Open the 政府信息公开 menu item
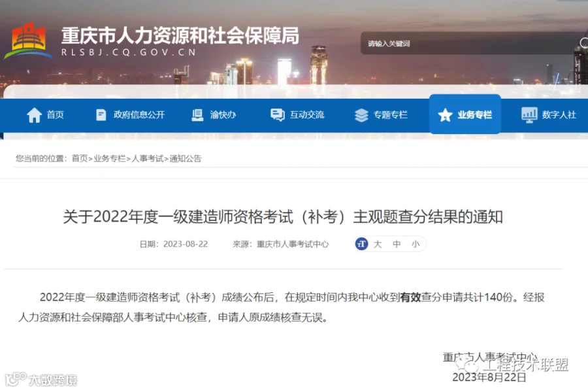588x391 pixels. click(130, 115)
